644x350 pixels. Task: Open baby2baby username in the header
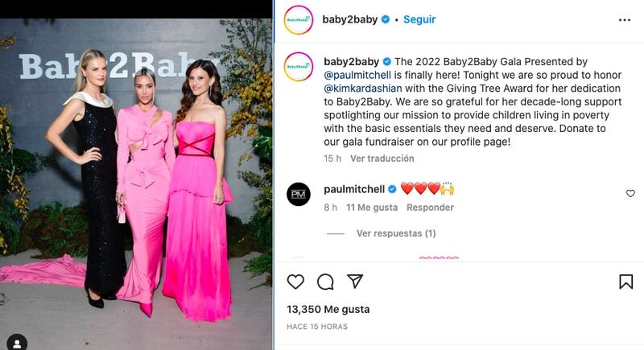pos(350,19)
